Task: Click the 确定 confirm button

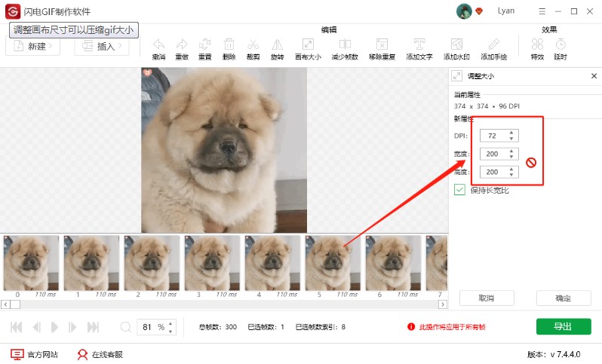Action: click(563, 298)
